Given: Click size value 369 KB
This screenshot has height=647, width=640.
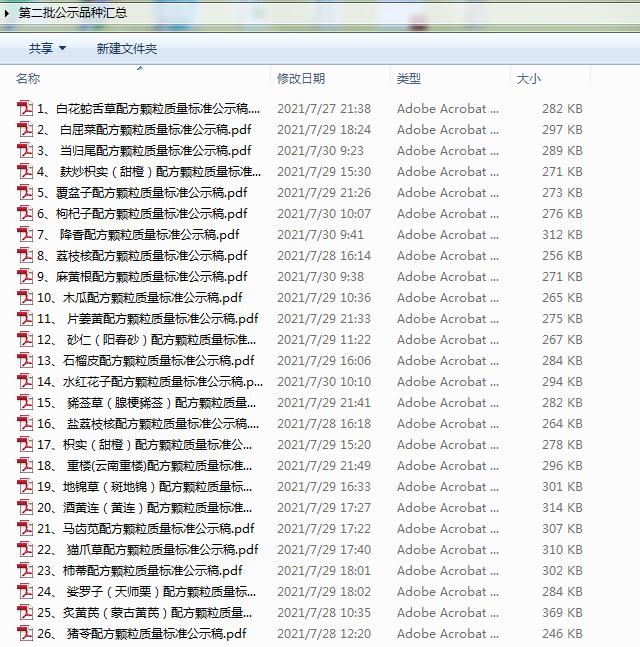Looking at the screenshot, I should point(562,613).
